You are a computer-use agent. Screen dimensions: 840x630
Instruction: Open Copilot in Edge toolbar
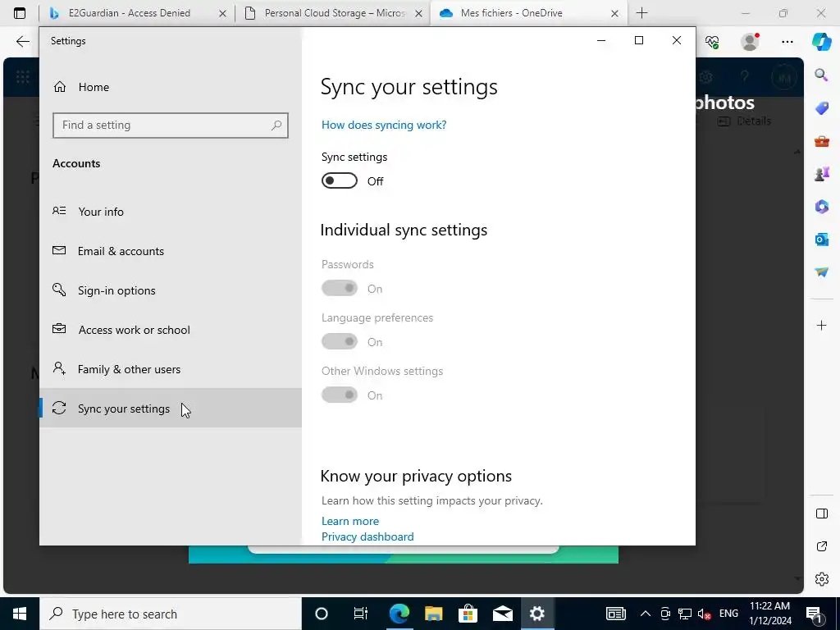(821, 42)
